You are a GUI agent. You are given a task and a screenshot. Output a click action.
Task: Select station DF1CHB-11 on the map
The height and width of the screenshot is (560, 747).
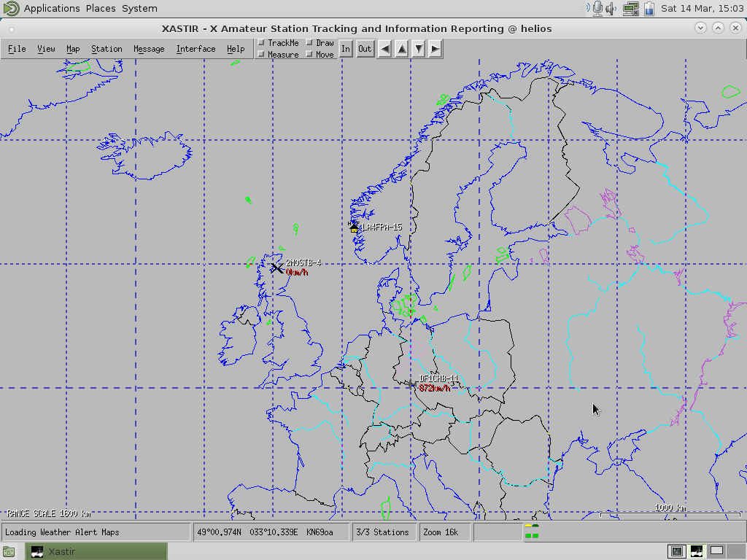412,383
